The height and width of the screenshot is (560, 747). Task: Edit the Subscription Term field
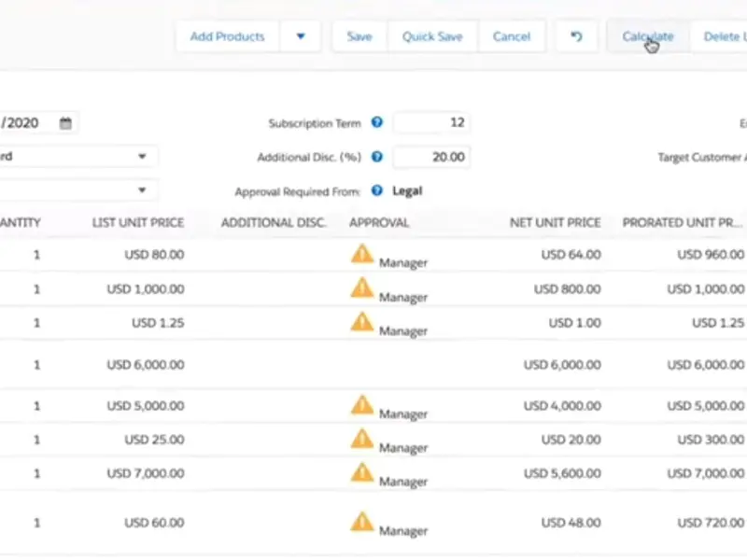(431, 123)
